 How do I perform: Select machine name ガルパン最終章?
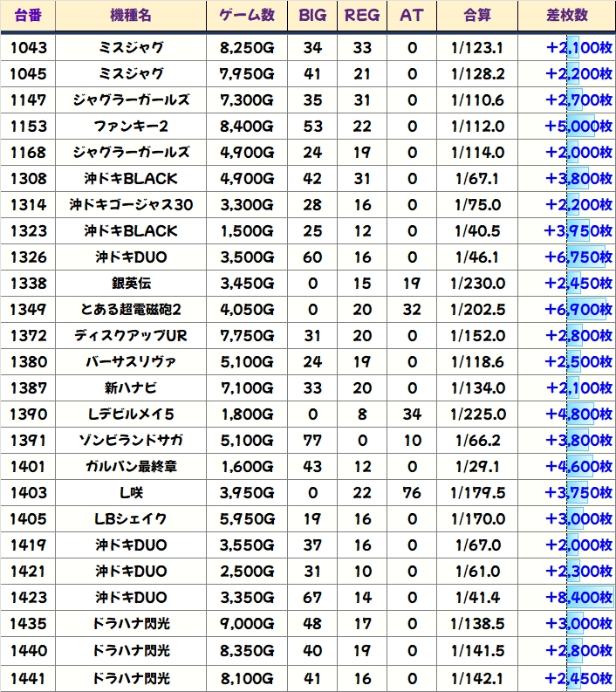(131, 467)
